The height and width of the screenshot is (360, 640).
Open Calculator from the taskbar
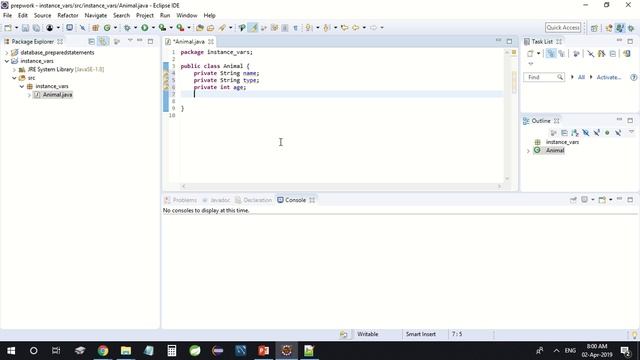tap(172, 351)
